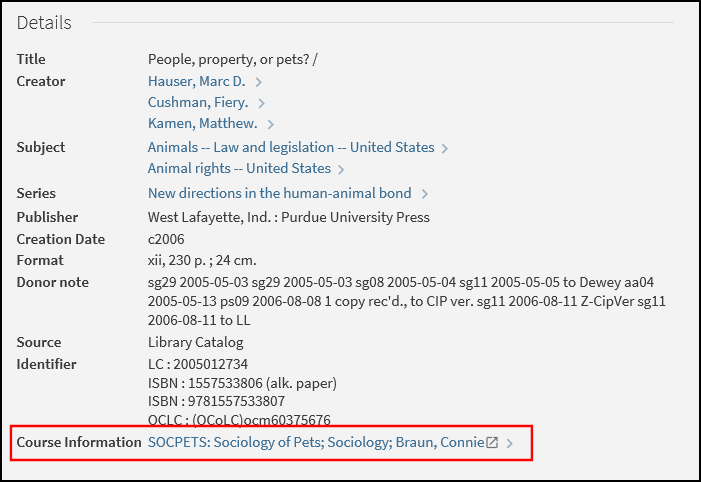Click chevron after Animals law subject
701x482 pixels.
point(445,148)
